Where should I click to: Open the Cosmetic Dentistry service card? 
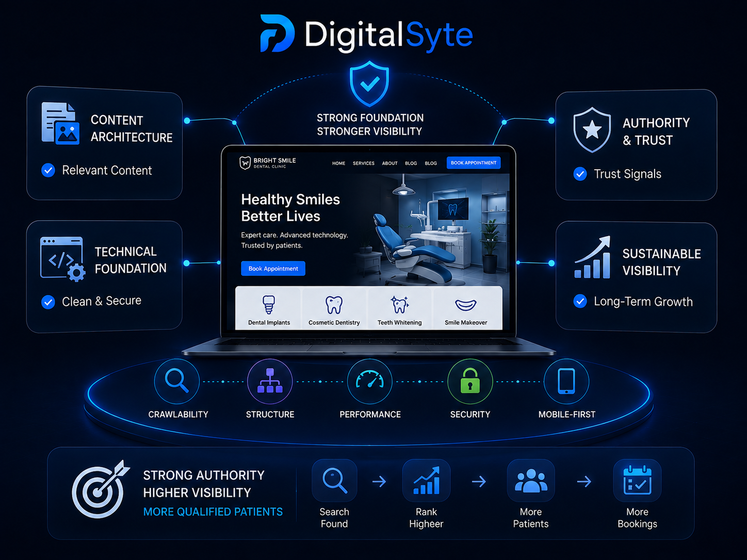point(334,308)
